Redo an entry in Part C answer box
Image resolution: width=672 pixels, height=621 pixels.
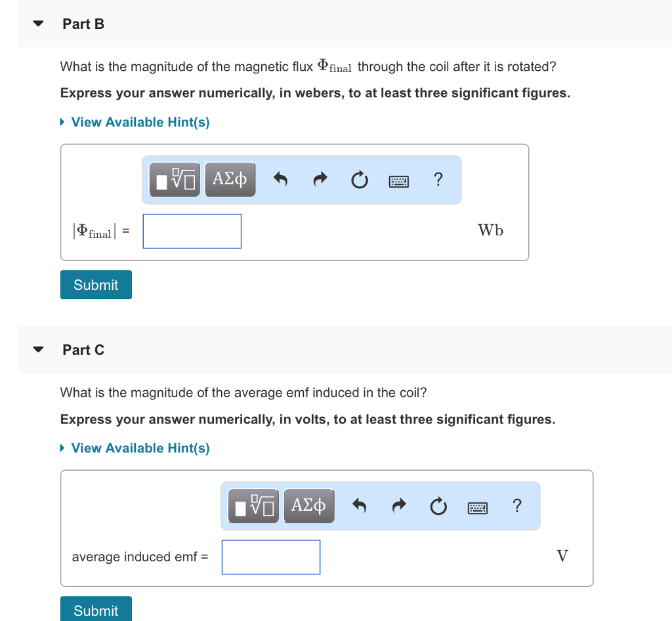(x=398, y=505)
